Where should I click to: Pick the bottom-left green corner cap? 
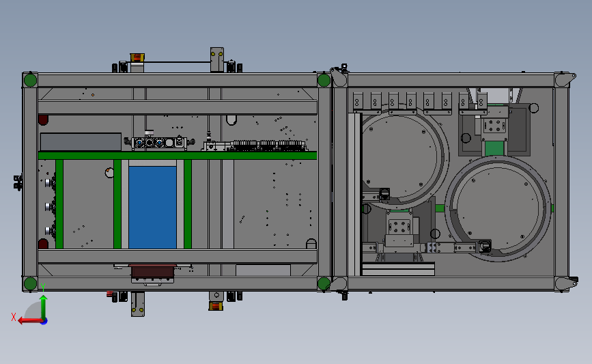pos(30,283)
